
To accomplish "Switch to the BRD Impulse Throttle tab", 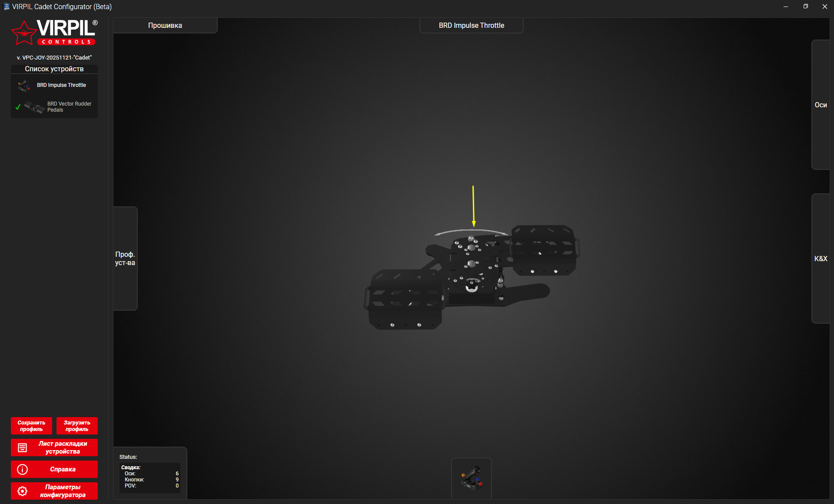I will coord(471,26).
